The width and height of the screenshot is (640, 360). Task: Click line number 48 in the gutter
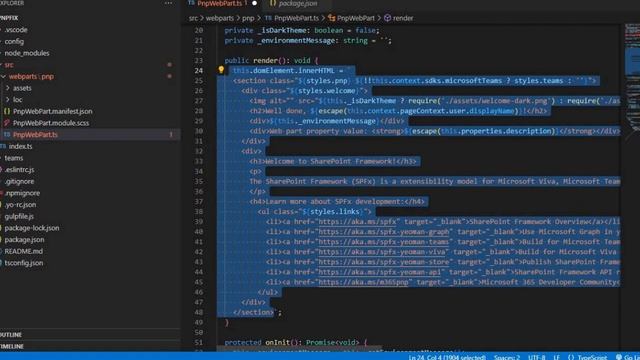[x=198, y=312]
